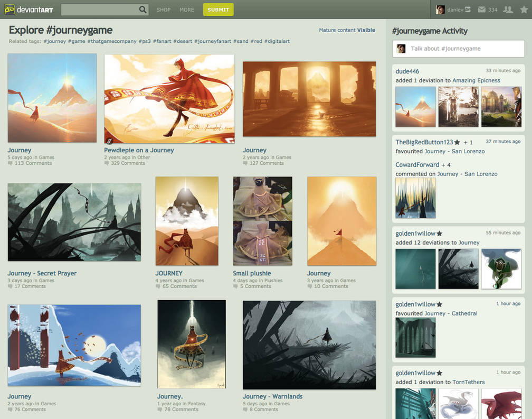Image resolution: width=532 pixels, height=419 pixels.
Task: Open the #red related tag
Action: (x=256, y=41)
